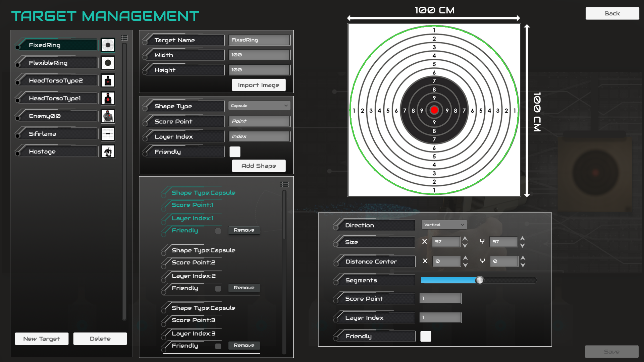The height and width of the screenshot is (362, 644).
Task: Click the Import Image button
Action: click(x=259, y=85)
